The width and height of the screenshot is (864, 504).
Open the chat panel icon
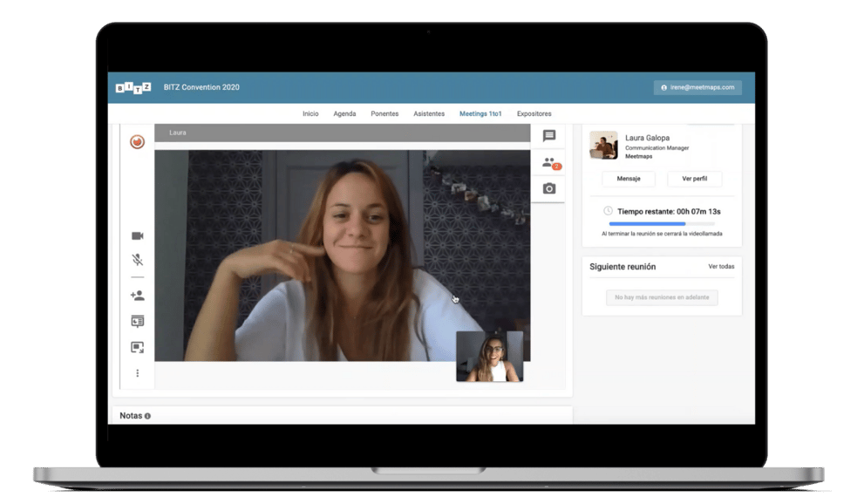coord(548,136)
